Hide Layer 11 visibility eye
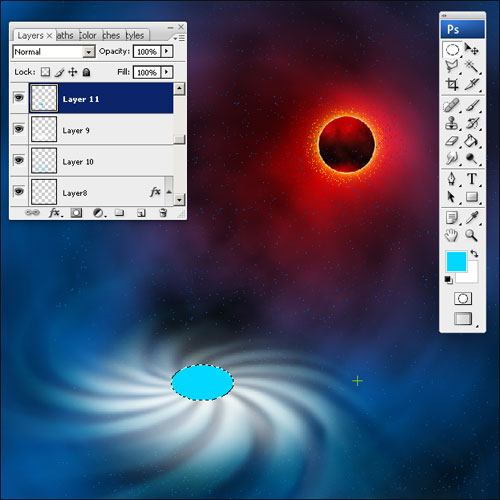Screen dimensions: 500x500 [x=19, y=98]
